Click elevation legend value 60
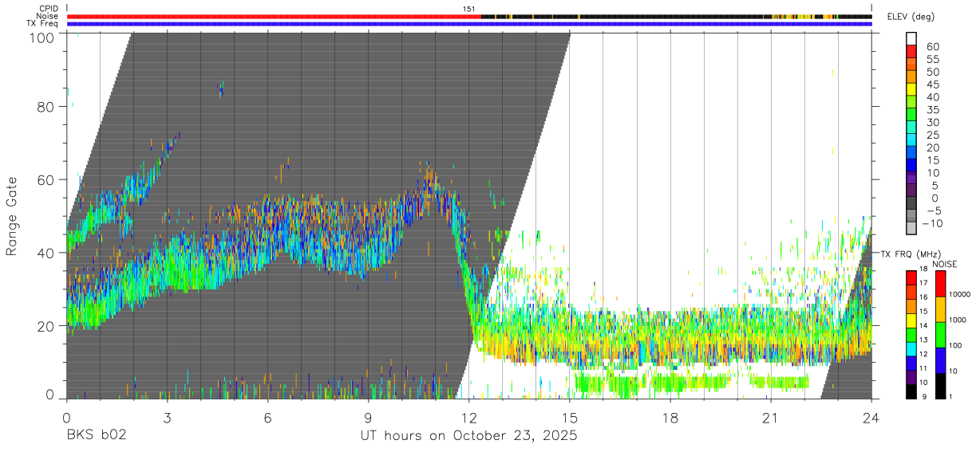Image resolution: width=980 pixels, height=452 pixels. click(931, 47)
